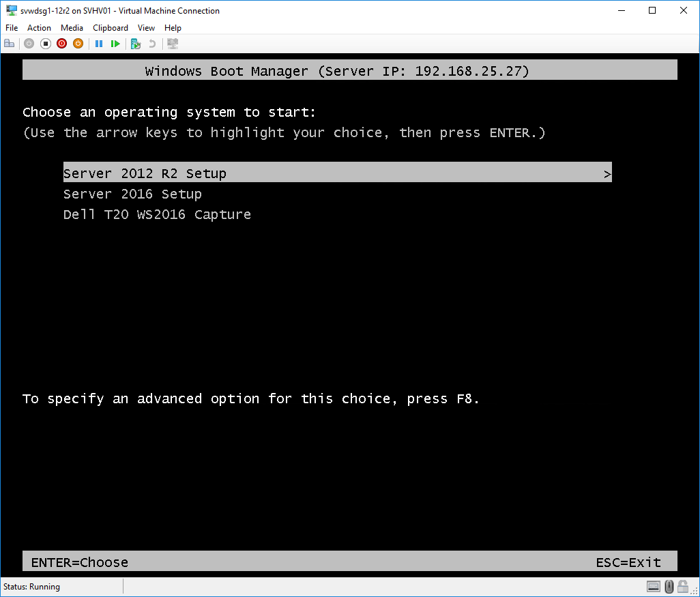
Task: Click the keyboard icon in the status bar
Action: pos(653,586)
